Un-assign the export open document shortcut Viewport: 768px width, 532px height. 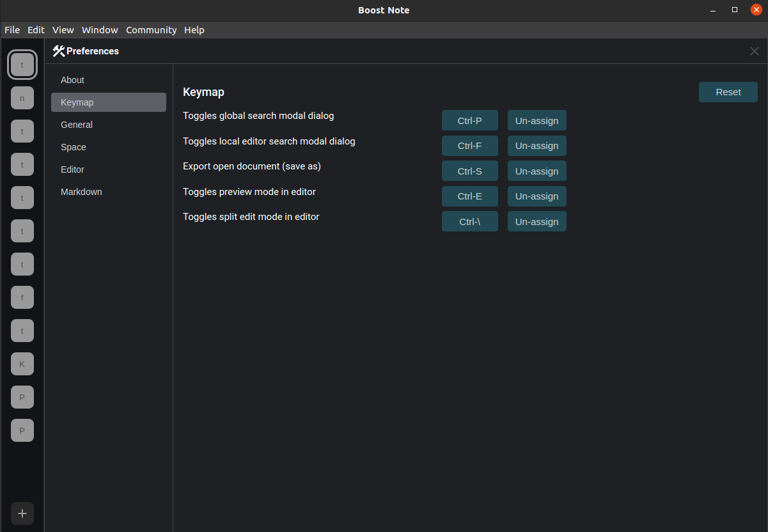(537, 171)
